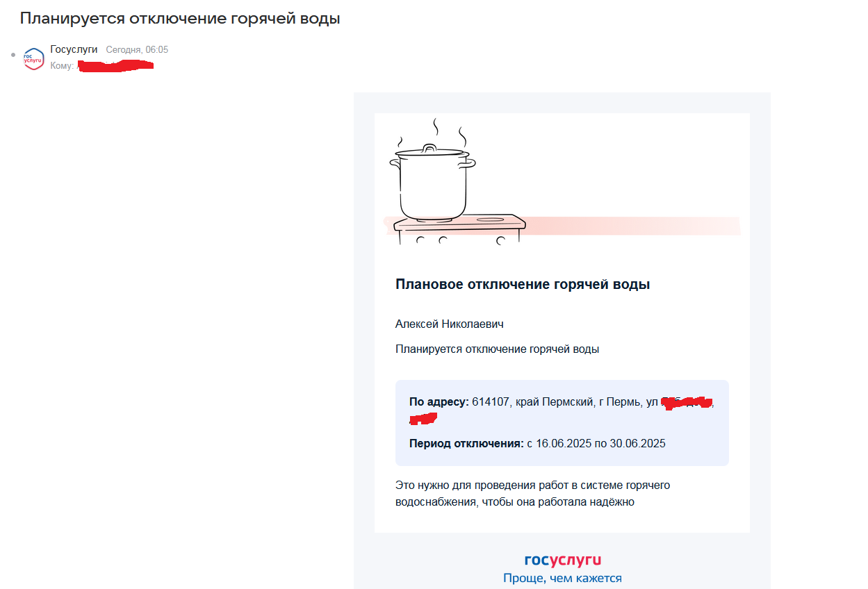Select heading Плановое отключение горячей воды

523,284
